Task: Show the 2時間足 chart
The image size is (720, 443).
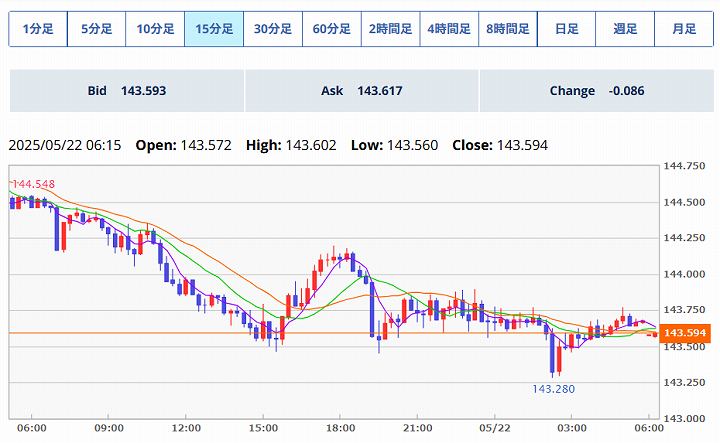Action: pyautogui.click(x=390, y=29)
